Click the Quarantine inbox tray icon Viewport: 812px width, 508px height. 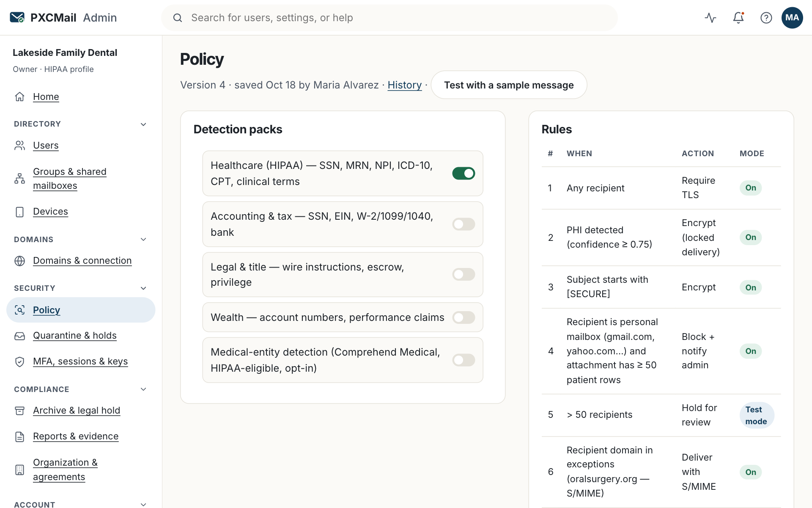[x=19, y=336]
